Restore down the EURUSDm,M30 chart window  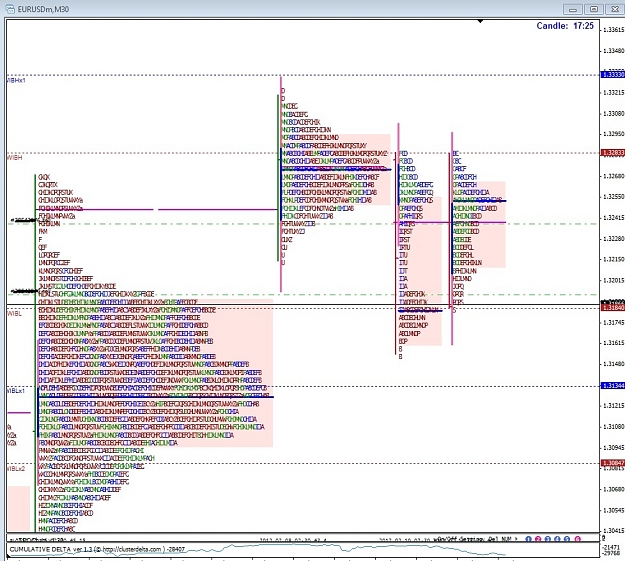click(594, 9)
